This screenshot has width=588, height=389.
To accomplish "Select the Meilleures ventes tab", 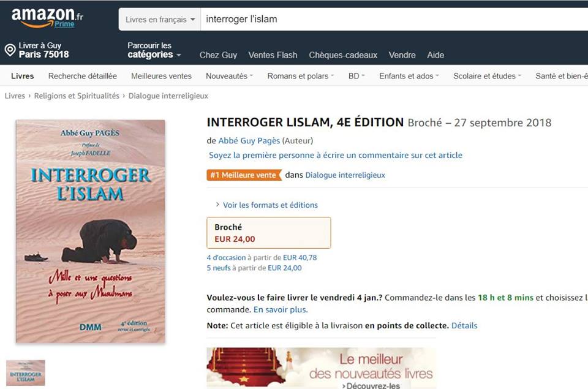I will coord(161,76).
